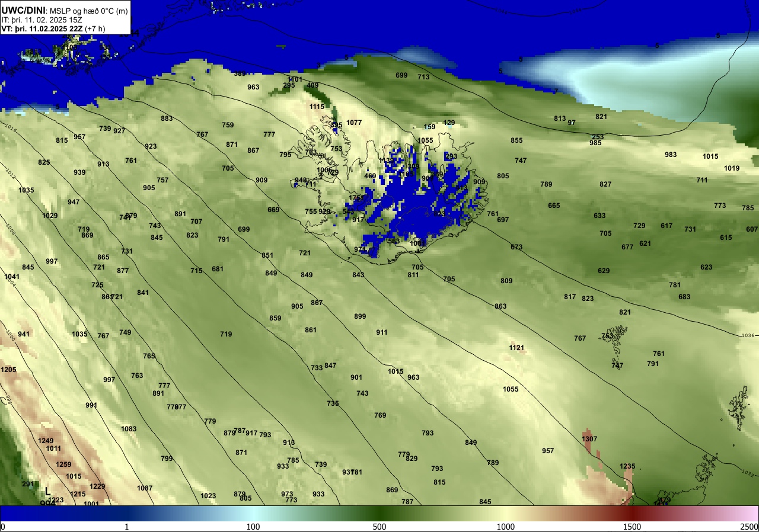Click the 673 height value
Viewport: 759px width, 532px height.
516,247
